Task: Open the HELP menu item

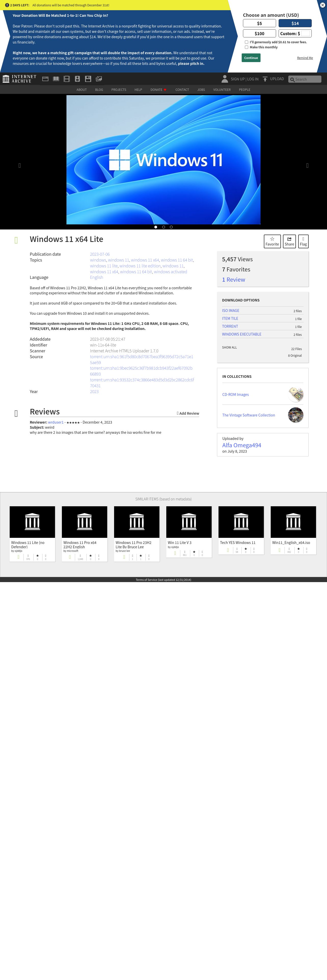Action: pos(138,90)
